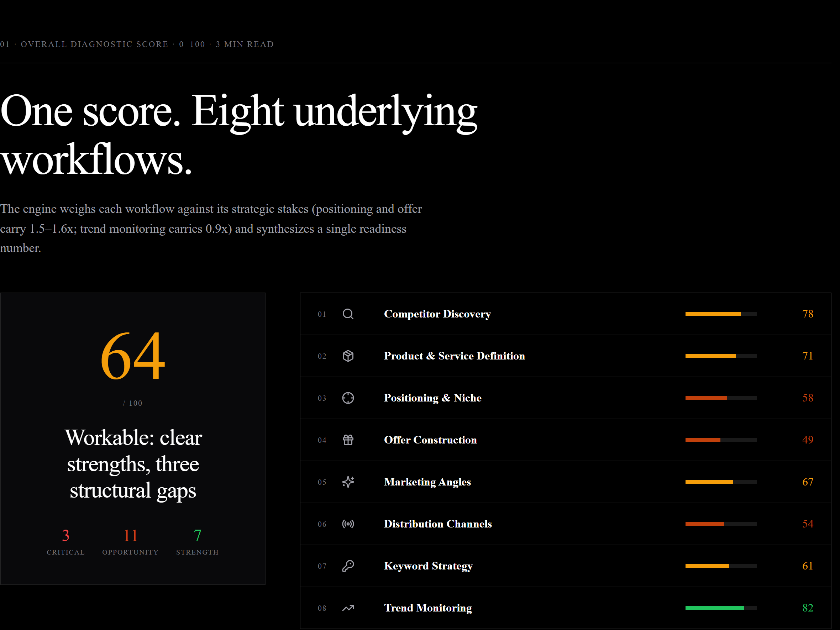Click the score value 54
The image size is (840, 630).
[x=808, y=524]
